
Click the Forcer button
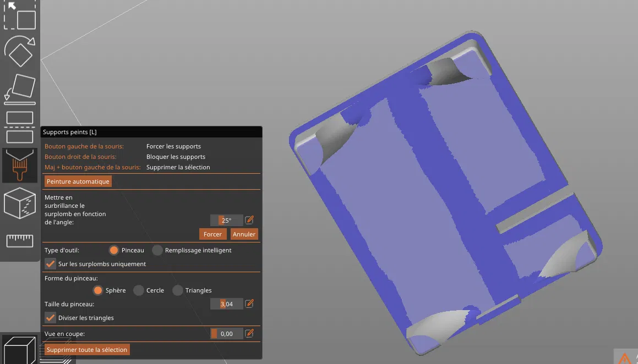[212, 234]
